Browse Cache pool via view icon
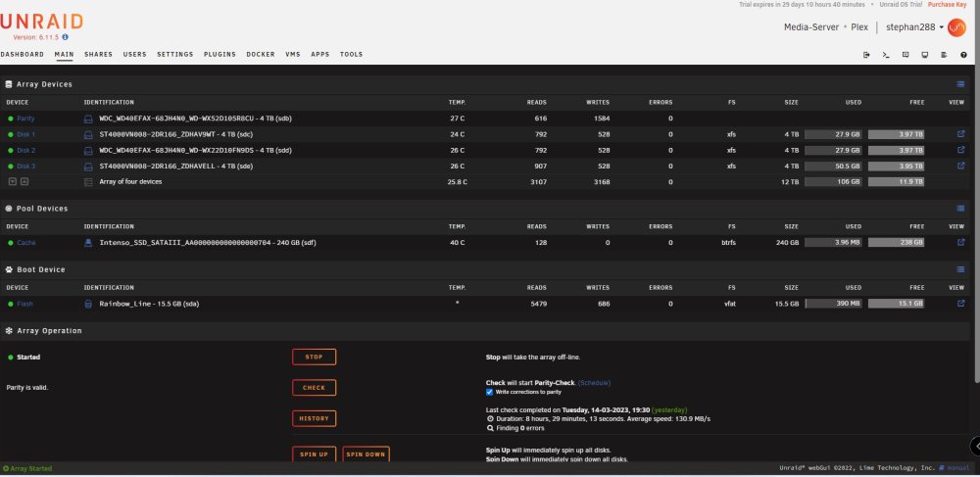The image size is (980, 477). pos(960,242)
